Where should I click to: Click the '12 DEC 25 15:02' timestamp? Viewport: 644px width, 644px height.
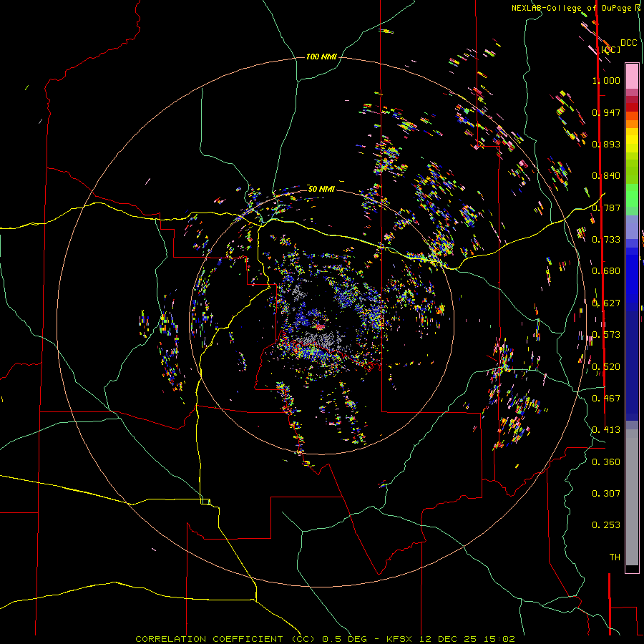pos(467,639)
